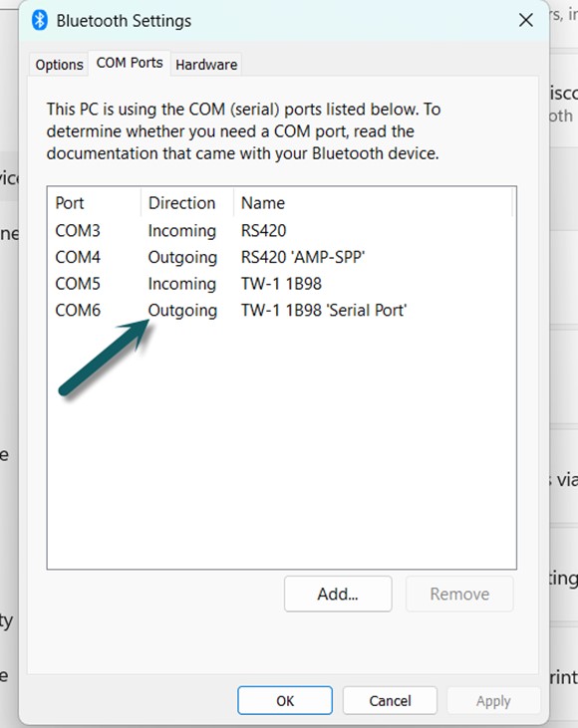Click the Bluetooth logo icon in title bar
This screenshot has width=578, height=728.
[40, 21]
